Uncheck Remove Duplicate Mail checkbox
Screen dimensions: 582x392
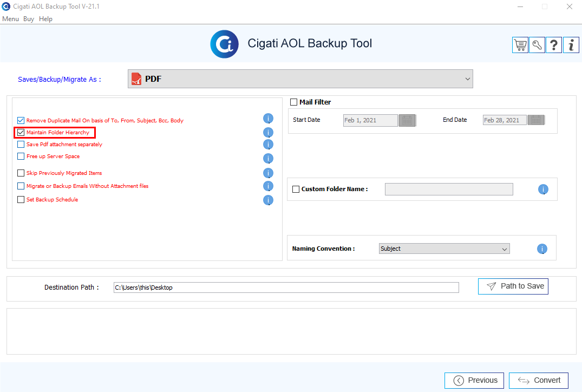point(21,120)
